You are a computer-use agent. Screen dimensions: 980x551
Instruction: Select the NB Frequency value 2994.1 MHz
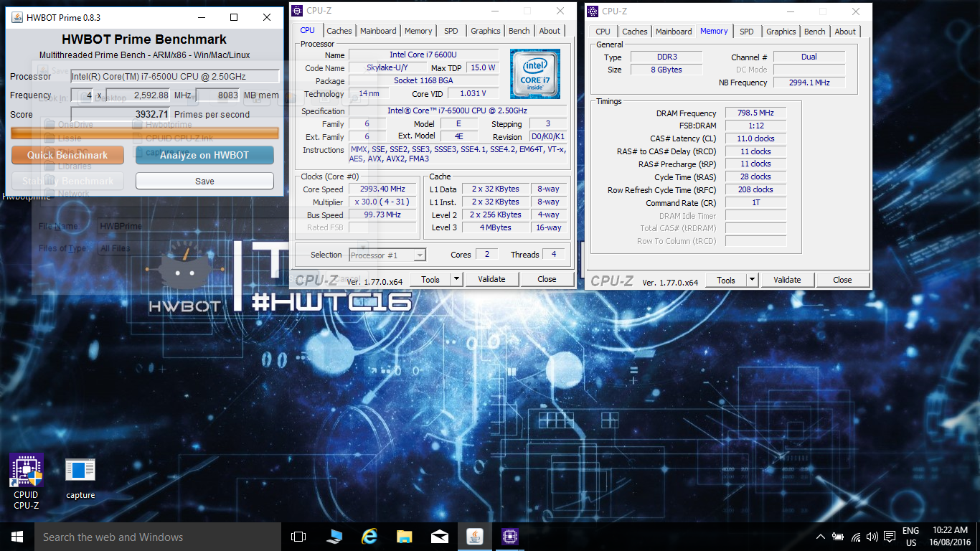809,83
